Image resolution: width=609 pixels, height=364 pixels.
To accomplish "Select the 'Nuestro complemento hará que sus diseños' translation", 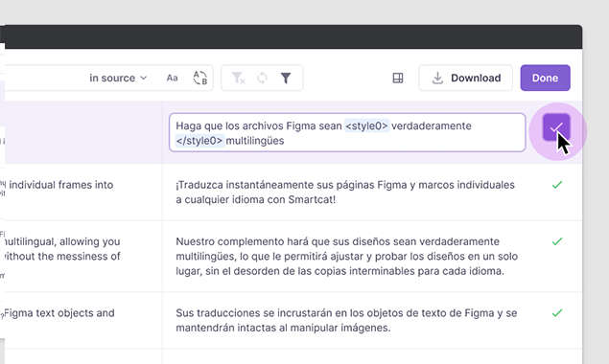I will (346, 256).
